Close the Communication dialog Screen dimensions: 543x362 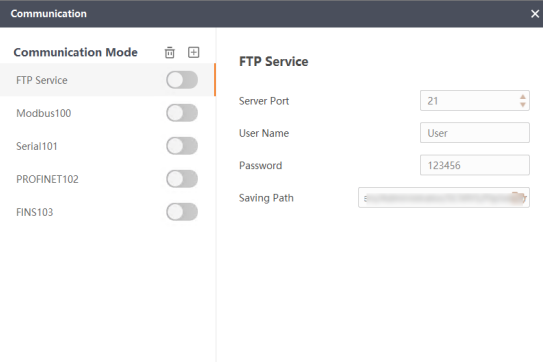535,14
